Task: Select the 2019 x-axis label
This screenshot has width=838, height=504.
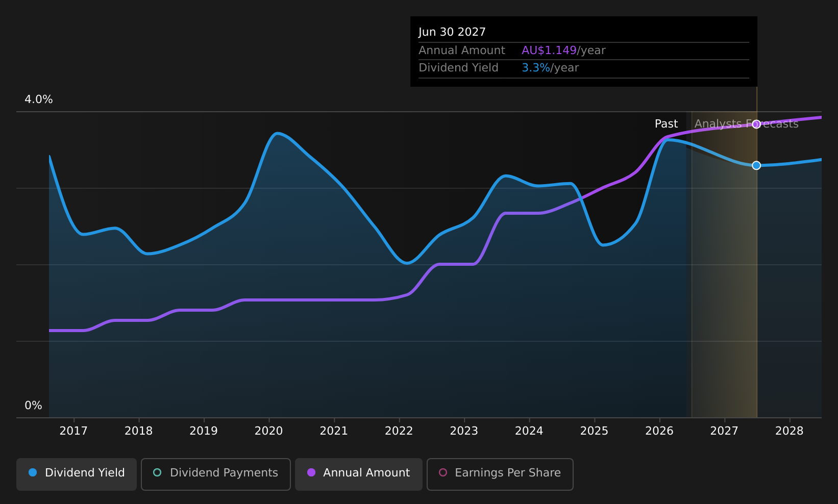Action: click(204, 431)
